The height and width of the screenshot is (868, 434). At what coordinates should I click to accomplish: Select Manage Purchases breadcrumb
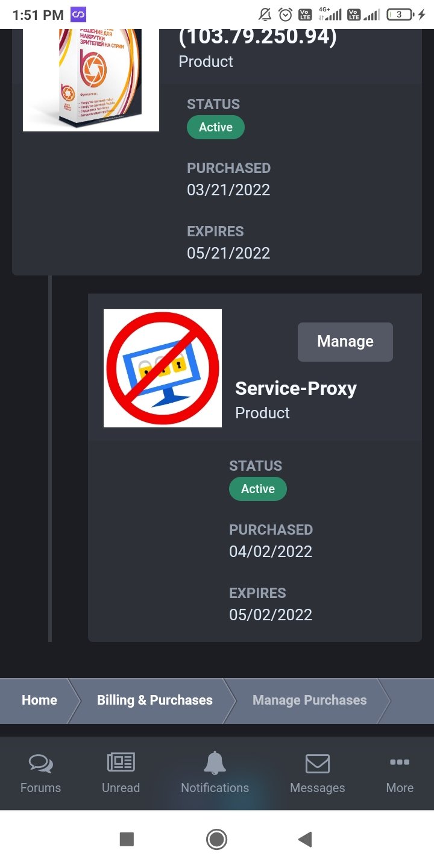(309, 700)
